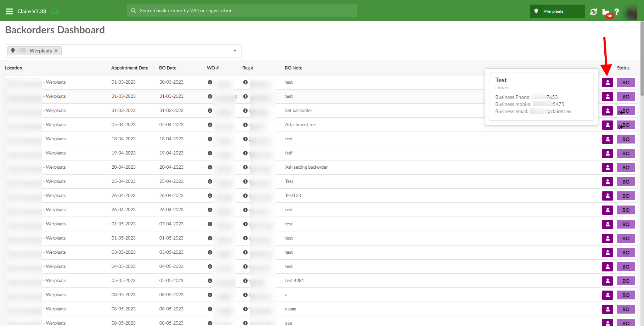Viewport: 644px width, 326px height.
Task: Click driver icon in Test123 row
Action: coord(608,196)
